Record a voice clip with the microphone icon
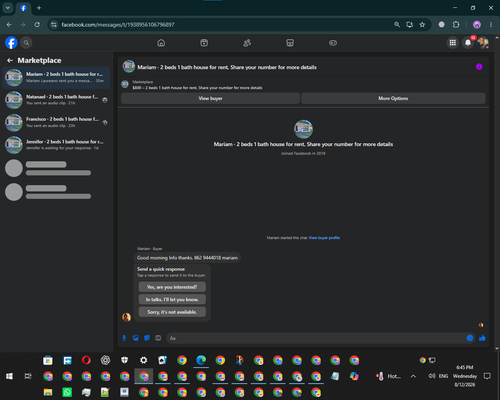Image resolution: width=500 pixels, height=400 pixels. coord(124,338)
